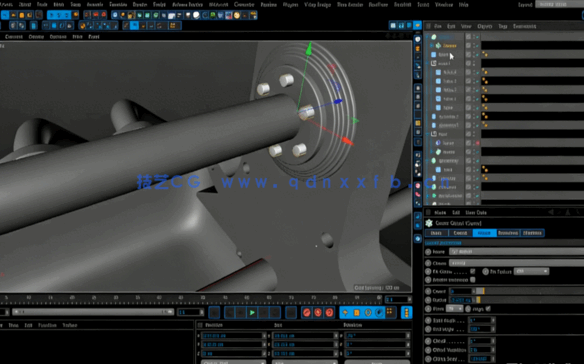The height and width of the screenshot is (364, 584).
Task: Open Object Manager's Tags menu
Action: coord(502,26)
